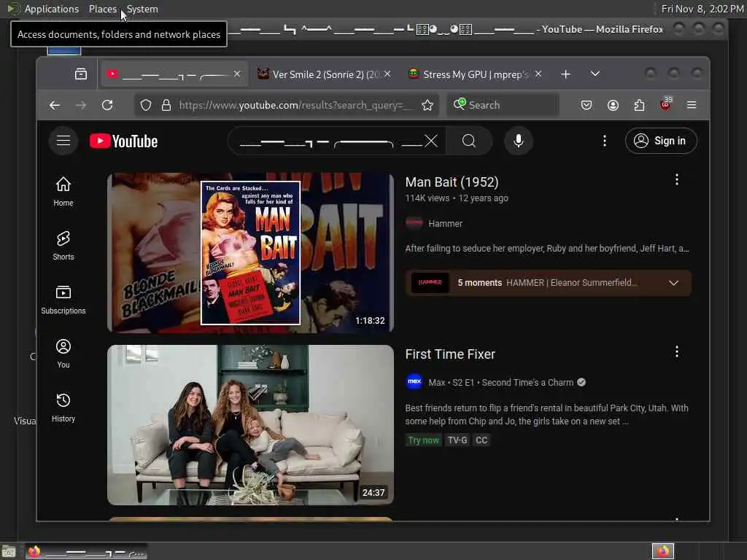Click the YouTube search magnifier button
Image resolution: width=747 pixels, height=560 pixels.
(x=469, y=141)
